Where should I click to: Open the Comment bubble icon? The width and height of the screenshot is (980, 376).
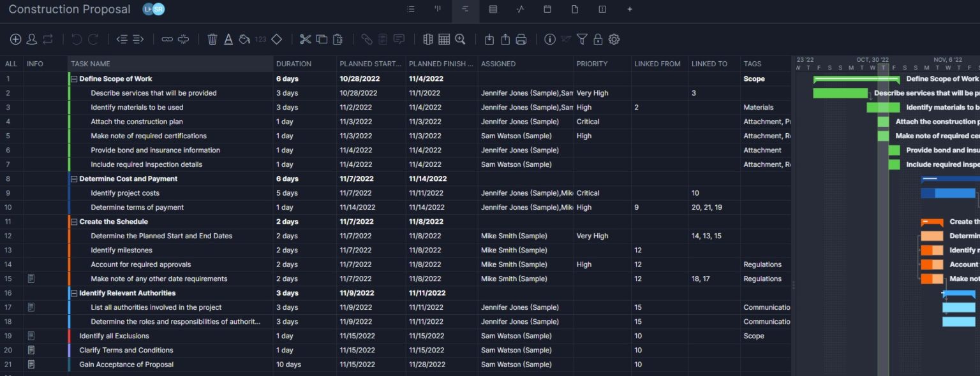[x=399, y=39]
